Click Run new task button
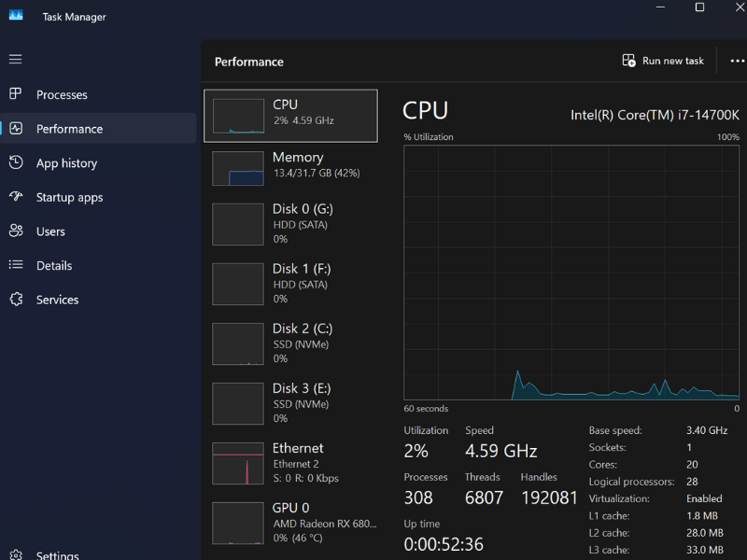747x560 pixels. (664, 61)
